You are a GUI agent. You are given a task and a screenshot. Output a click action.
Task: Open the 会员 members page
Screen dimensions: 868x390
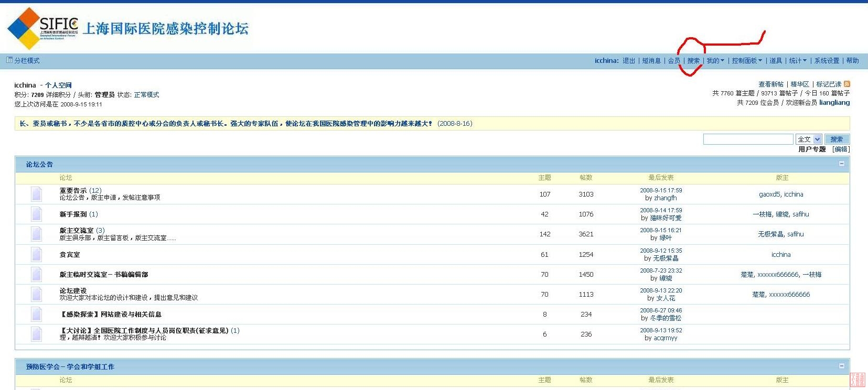pos(674,61)
